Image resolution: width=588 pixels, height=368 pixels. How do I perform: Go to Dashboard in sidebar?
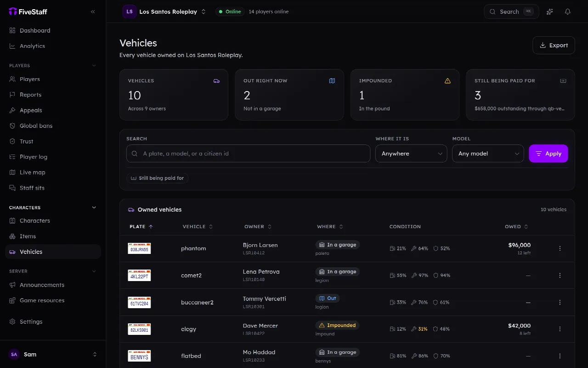tap(53, 30)
